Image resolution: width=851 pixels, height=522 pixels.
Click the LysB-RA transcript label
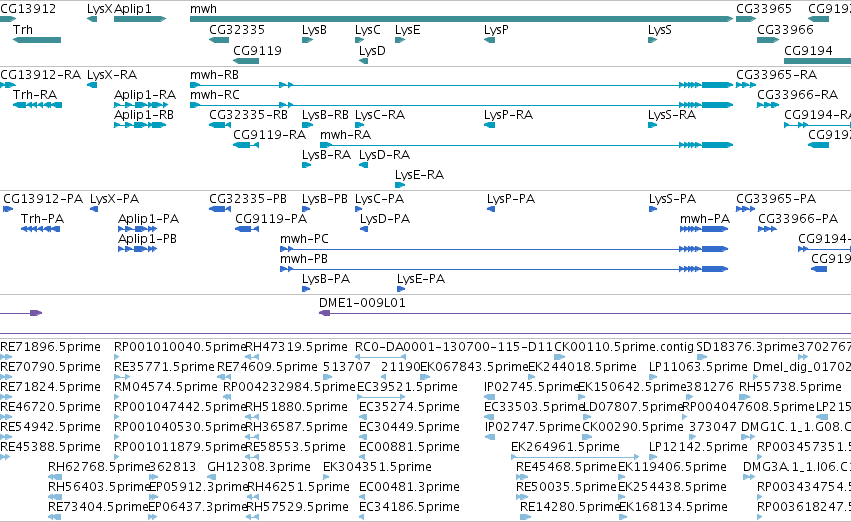point(327,155)
